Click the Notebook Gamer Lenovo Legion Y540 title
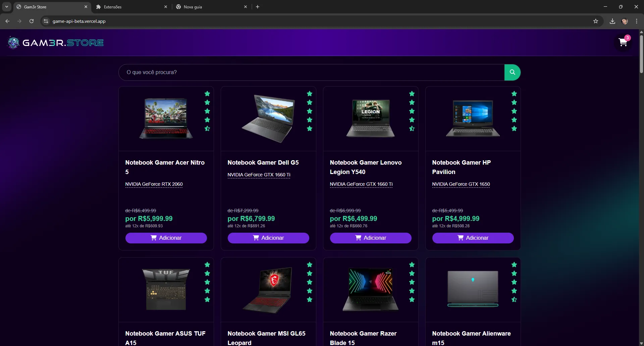The image size is (644, 346). [366, 167]
